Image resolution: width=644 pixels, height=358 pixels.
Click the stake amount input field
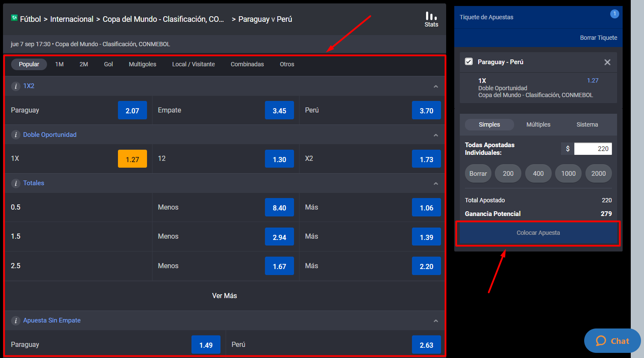tap(593, 148)
